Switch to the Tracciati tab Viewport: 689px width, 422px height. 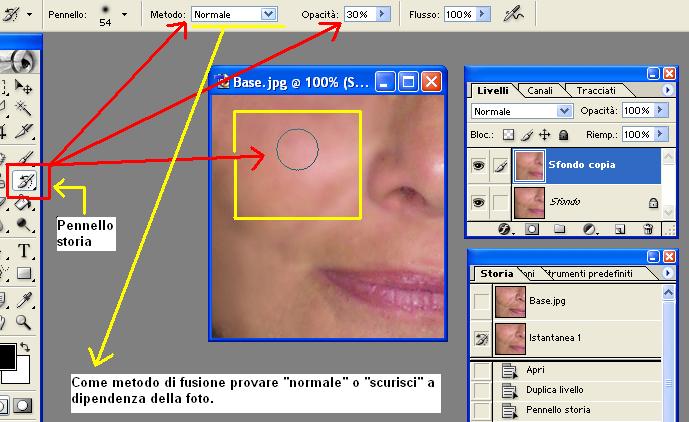click(x=595, y=90)
